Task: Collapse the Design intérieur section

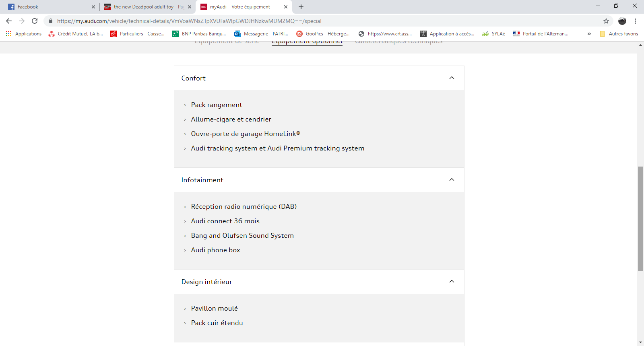Action: coord(452,282)
